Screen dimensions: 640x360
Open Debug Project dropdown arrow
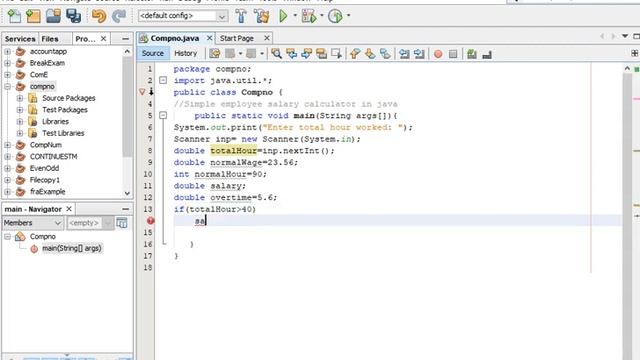click(322, 16)
